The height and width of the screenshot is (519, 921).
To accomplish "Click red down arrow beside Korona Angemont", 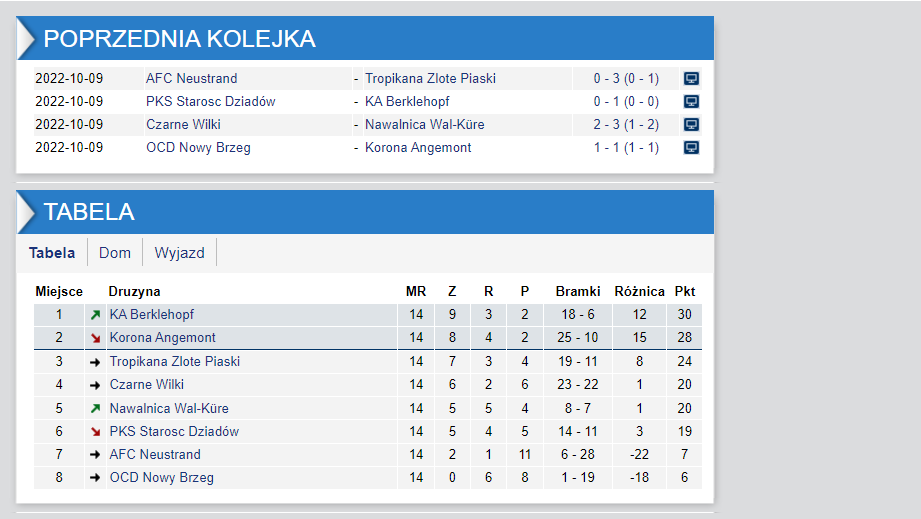I will tap(95, 338).
